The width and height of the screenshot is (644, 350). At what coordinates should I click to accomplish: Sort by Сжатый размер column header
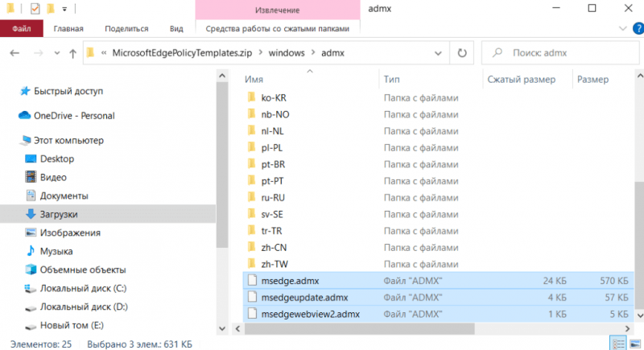pyautogui.click(x=521, y=79)
